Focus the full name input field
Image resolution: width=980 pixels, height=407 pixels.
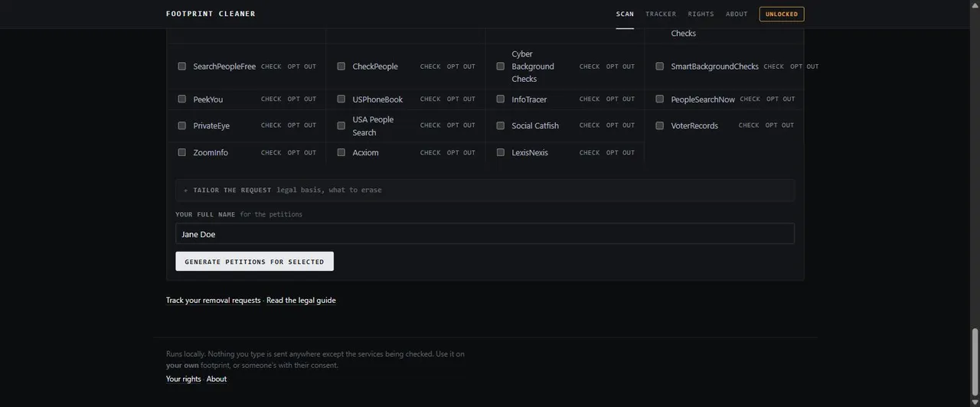click(x=485, y=233)
